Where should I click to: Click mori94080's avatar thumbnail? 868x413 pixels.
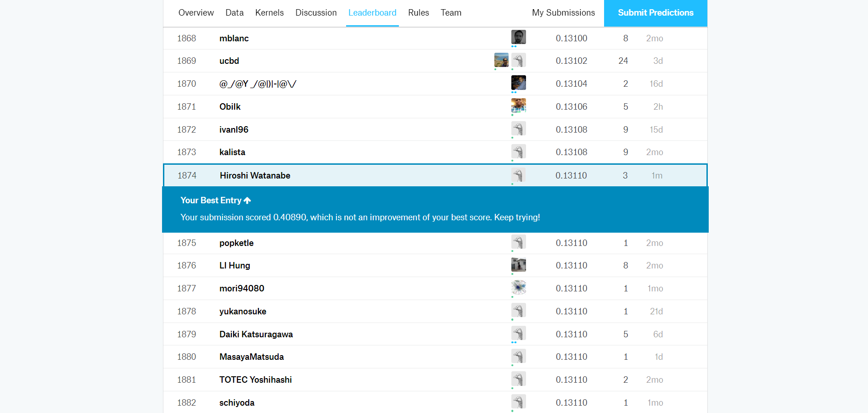pyautogui.click(x=518, y=288)
